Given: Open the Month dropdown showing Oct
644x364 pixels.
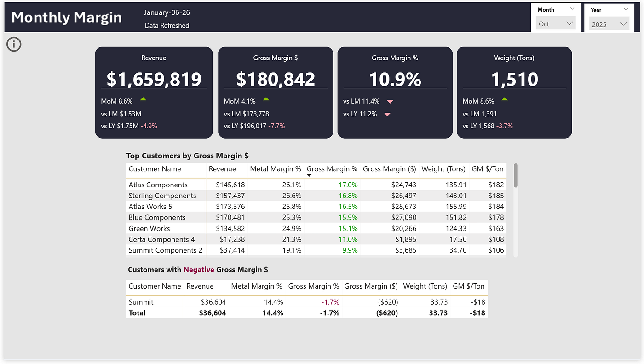Looking at the screenshot, I should 556,23.
